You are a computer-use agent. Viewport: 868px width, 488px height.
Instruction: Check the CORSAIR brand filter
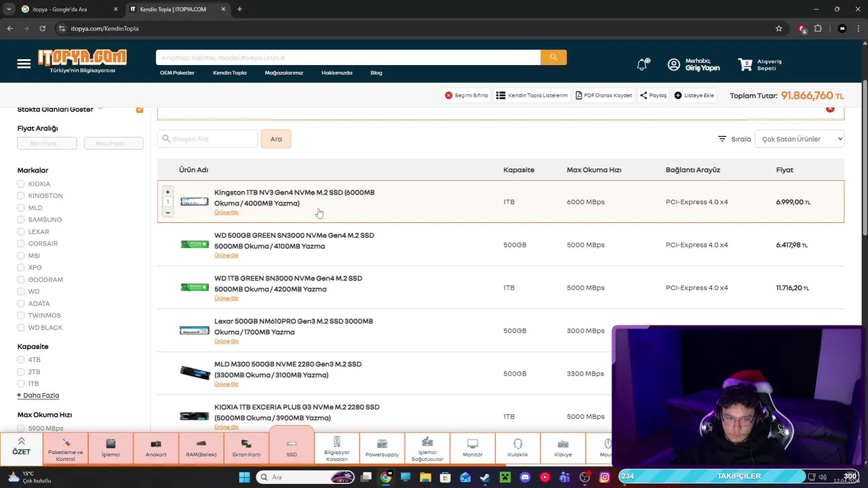[21, 243]
